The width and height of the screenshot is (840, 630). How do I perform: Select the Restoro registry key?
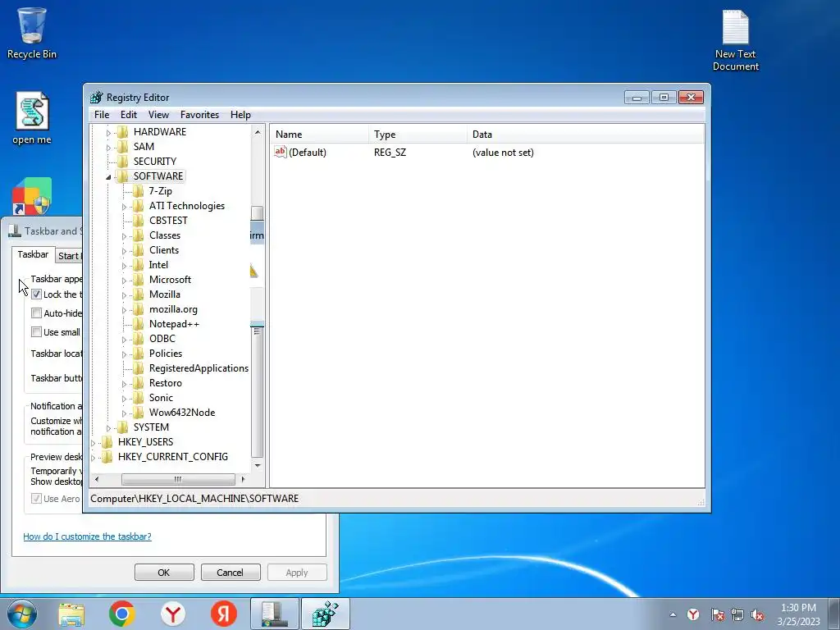[166, 384]
